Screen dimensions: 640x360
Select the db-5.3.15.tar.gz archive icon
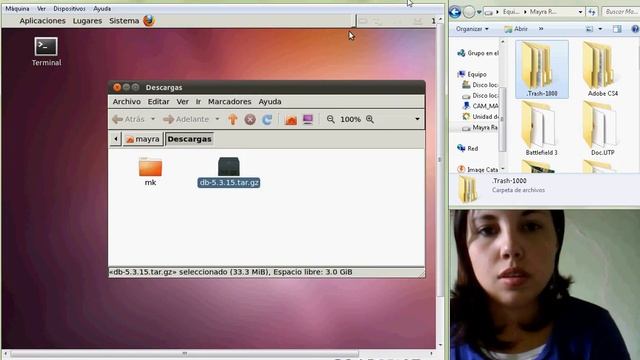[229, 167]
